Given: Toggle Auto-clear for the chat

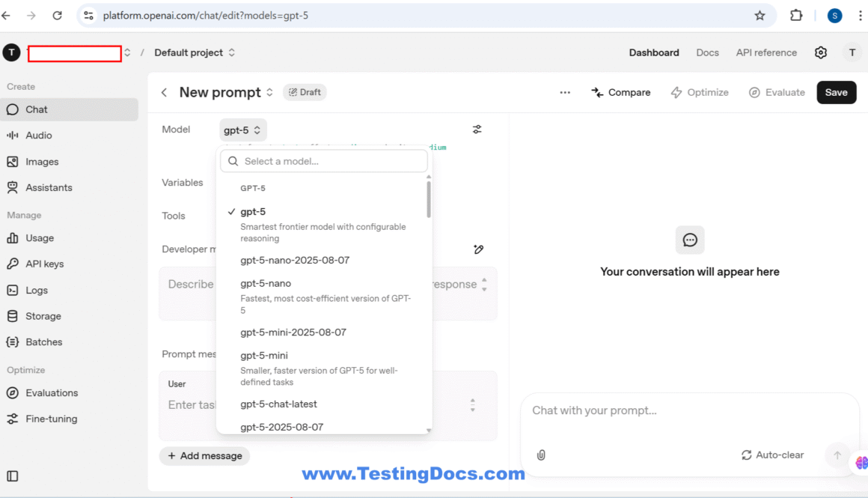Looking at the screenshot, I should tap(772, 455).
